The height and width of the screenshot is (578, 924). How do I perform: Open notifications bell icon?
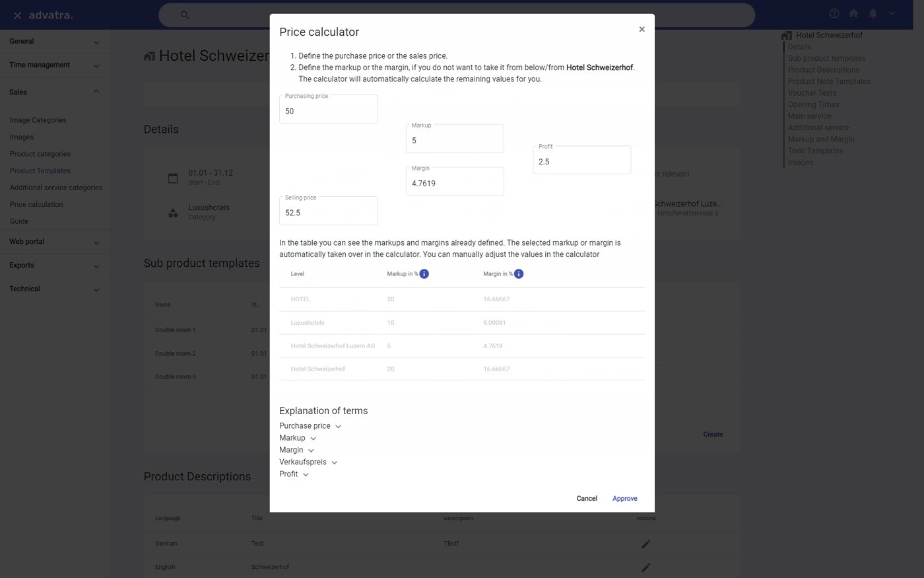pyautogui.click(x=873, y=13)
